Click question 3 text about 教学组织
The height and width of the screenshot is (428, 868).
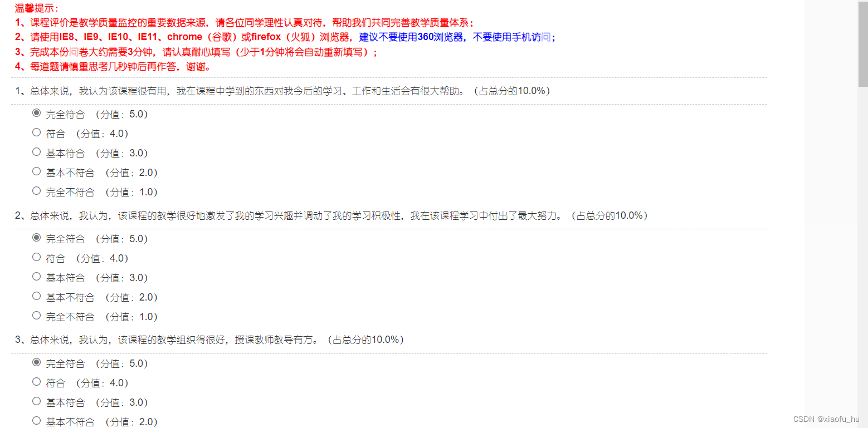point(209,340)
